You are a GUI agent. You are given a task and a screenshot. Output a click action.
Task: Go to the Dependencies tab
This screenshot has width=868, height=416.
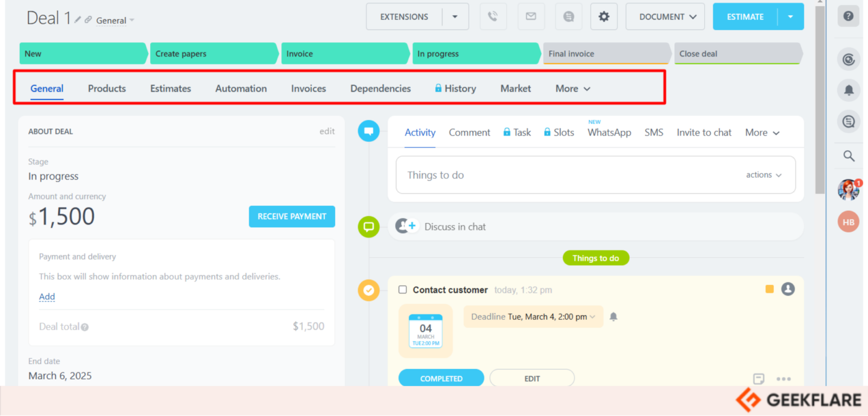coord(380,88)
